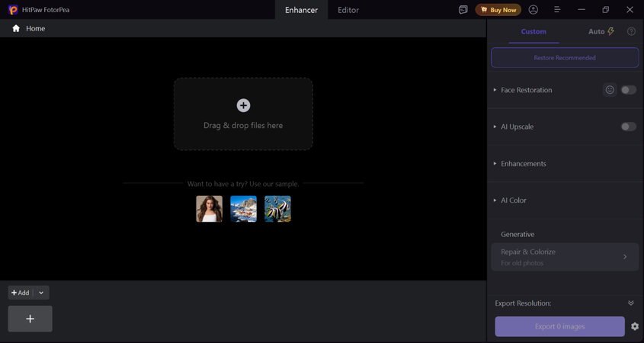Expand the AI Color section
This screenshot has width=644, height=343.
[495, 200]
